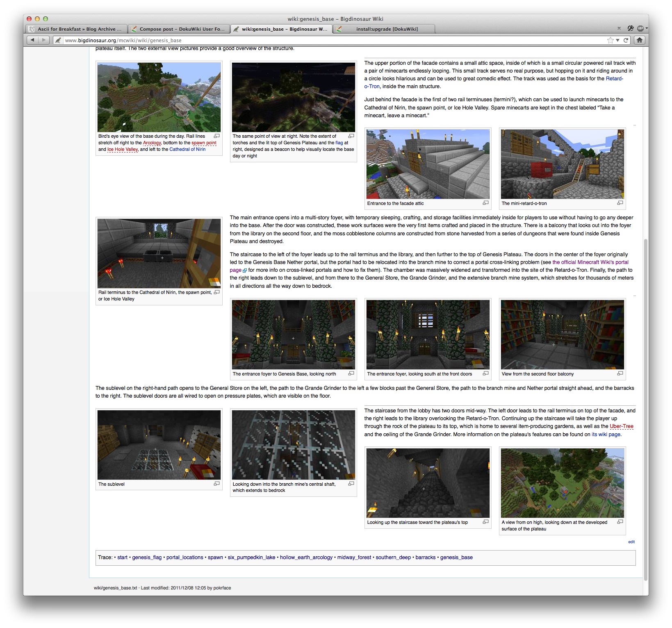The height and width of the screenshot is (628, 672).
Task: Follow the Arcology link in caption
Action: pos(152,143)
